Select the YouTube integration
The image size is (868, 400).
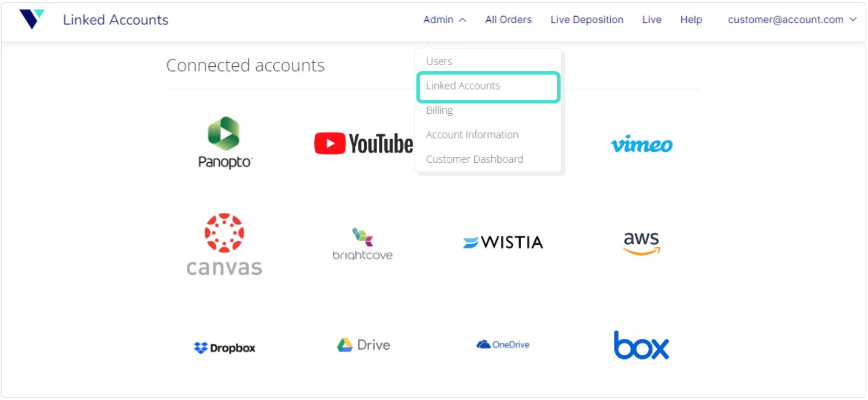click(x=363, y=143)
